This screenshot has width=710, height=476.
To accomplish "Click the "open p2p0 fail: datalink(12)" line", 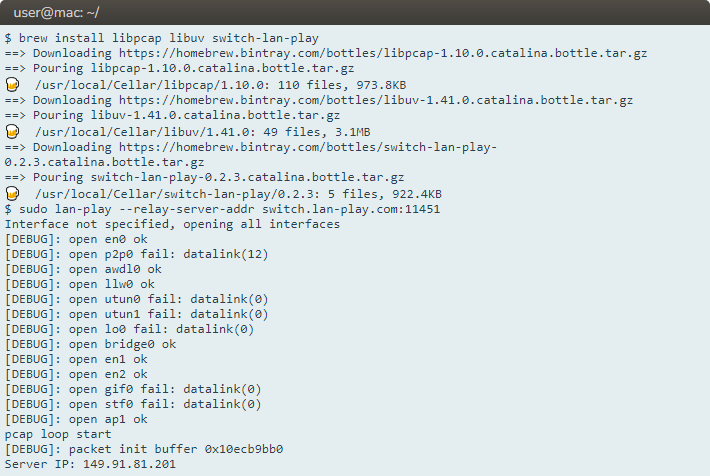I will 137,255.
